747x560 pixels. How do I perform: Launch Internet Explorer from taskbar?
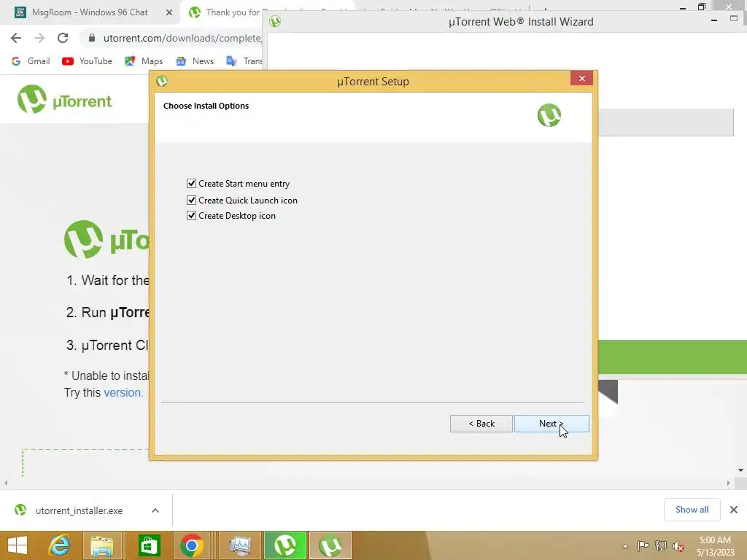click(x=60, y=545)
